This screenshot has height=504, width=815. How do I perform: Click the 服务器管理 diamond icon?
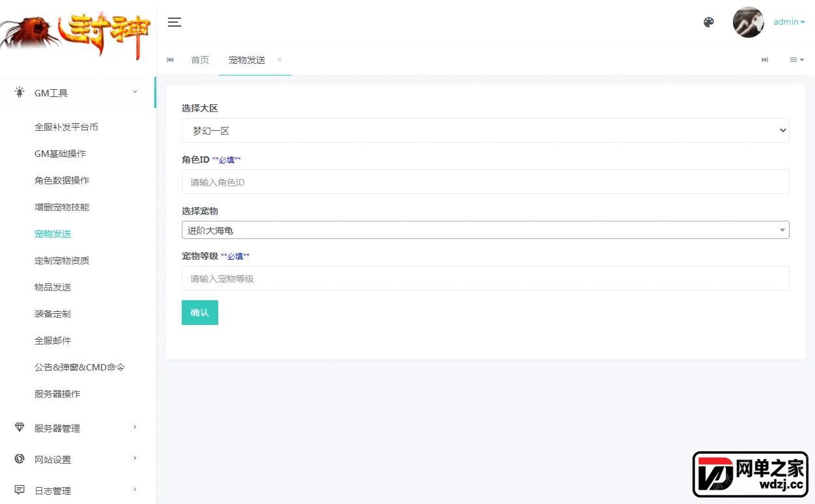click(x=20, y=428)
